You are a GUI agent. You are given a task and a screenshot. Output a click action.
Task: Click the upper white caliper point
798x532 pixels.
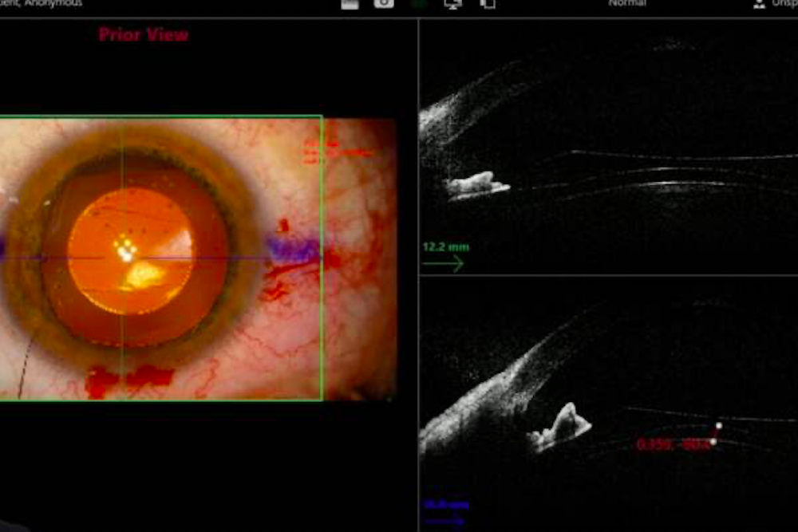pyautogui.click(x=718, y=426)
